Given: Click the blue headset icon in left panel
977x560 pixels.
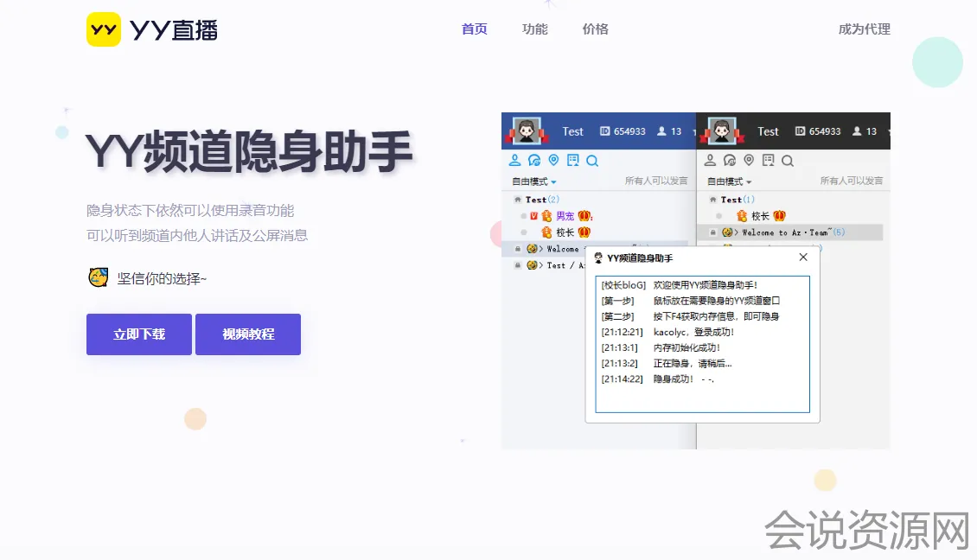Looking at the screenshot, I should (x=534, y=161).
